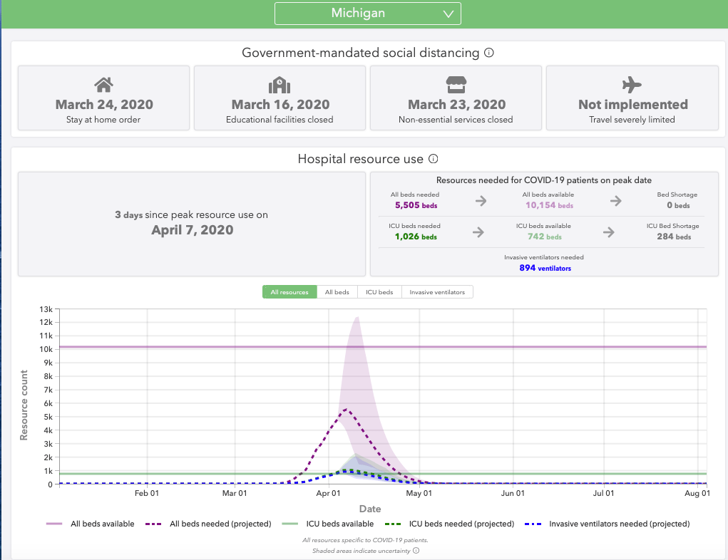
Task: Switch to the All beds tab
Action: 337,292
